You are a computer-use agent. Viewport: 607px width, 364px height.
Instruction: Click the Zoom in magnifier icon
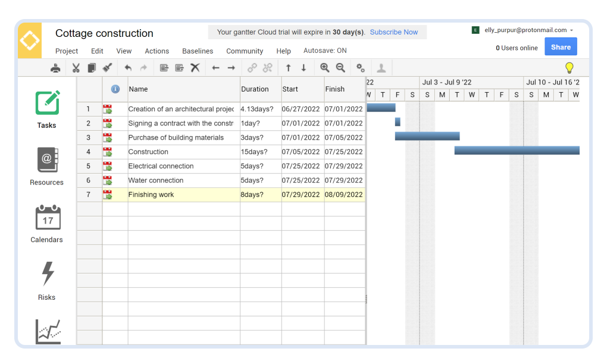[325, 68]
